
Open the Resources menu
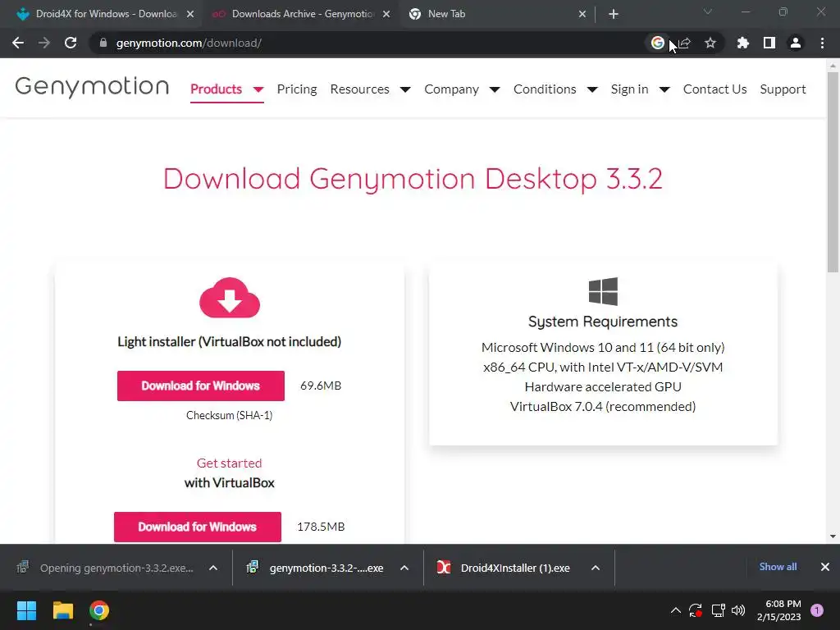[x=359, y=89]
